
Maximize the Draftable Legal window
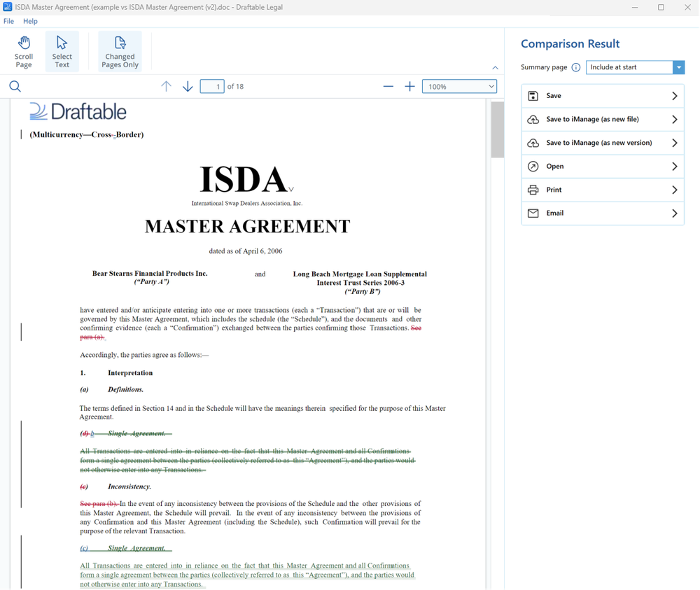tap(661, 7)
